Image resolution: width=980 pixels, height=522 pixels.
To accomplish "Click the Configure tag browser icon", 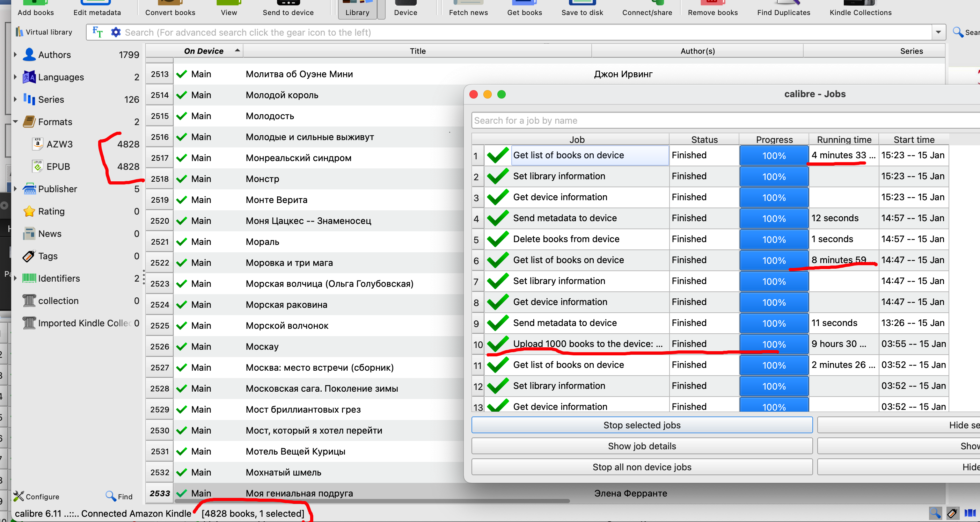I will (18, 496).
